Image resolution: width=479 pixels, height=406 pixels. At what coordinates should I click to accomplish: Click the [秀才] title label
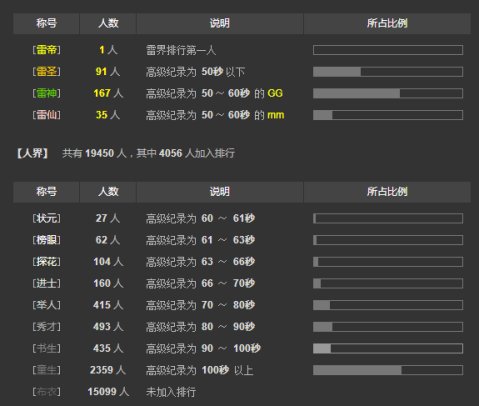pos(47,327)
